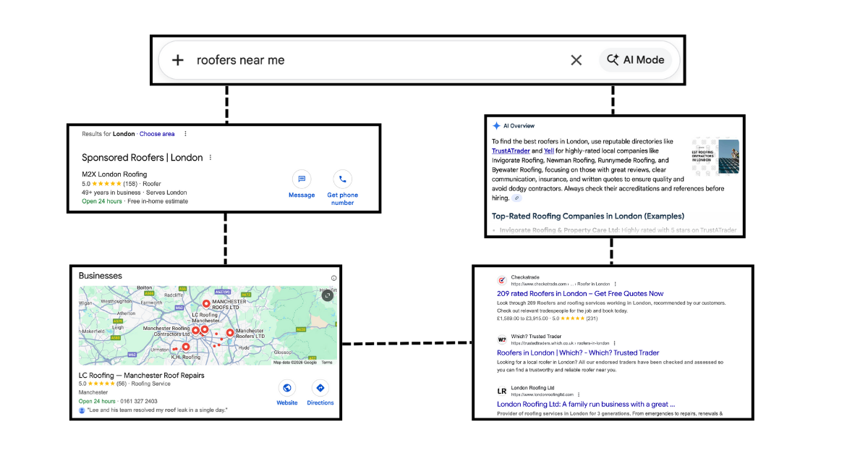
Task: Switch to AI Mode
Action: point(637,60)
